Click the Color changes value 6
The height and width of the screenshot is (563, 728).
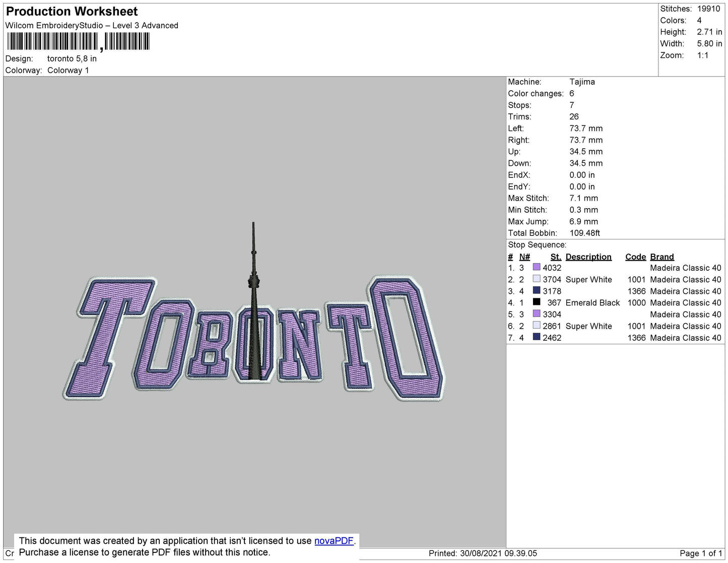click(x=572, y=93)
